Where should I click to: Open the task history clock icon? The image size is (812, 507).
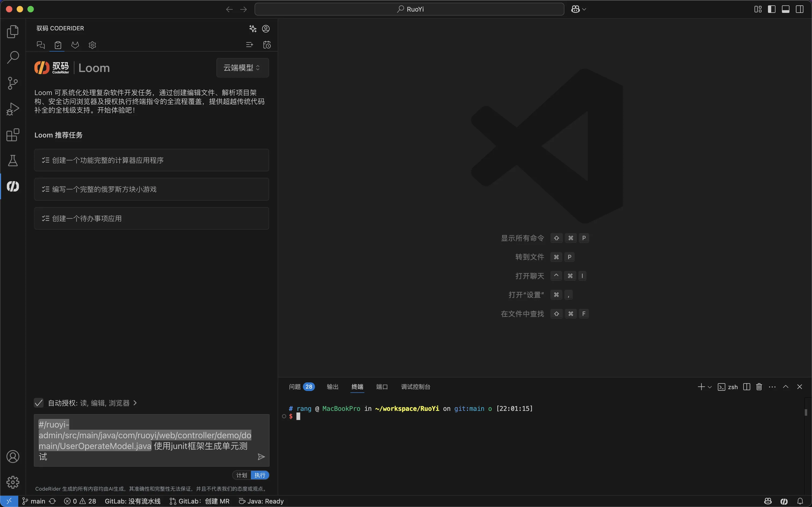pos(267,45)
